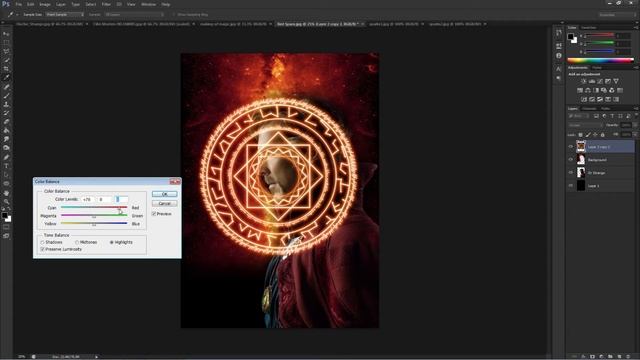This screenshot has height=360, width=640.
Task: Switch to the Paths tab
Action: pyautogui.click(x=606, y=109)
